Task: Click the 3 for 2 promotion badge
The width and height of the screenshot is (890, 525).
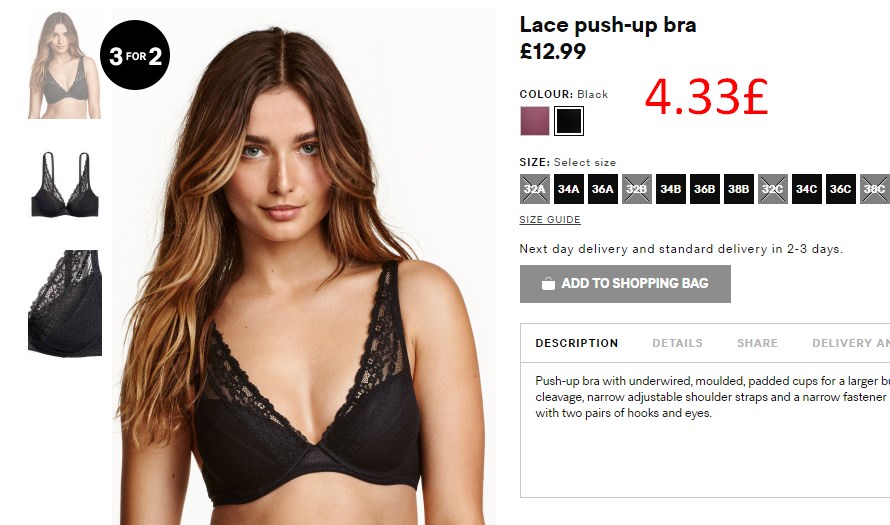Action: click(x=135, y=55)
